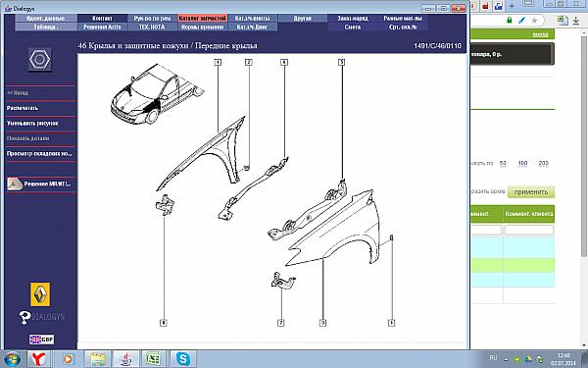
Task: Open Просмотр складских номеров entry
Action: pos(39,154)
